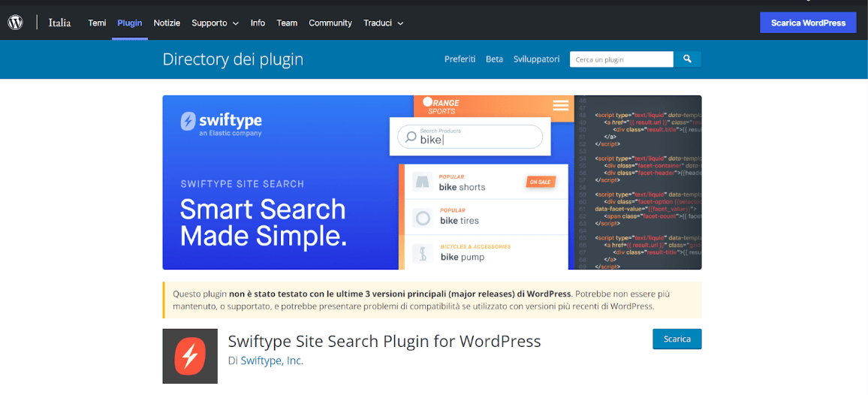Click magnifier icon in bike search box

click(x=411, y=137)
